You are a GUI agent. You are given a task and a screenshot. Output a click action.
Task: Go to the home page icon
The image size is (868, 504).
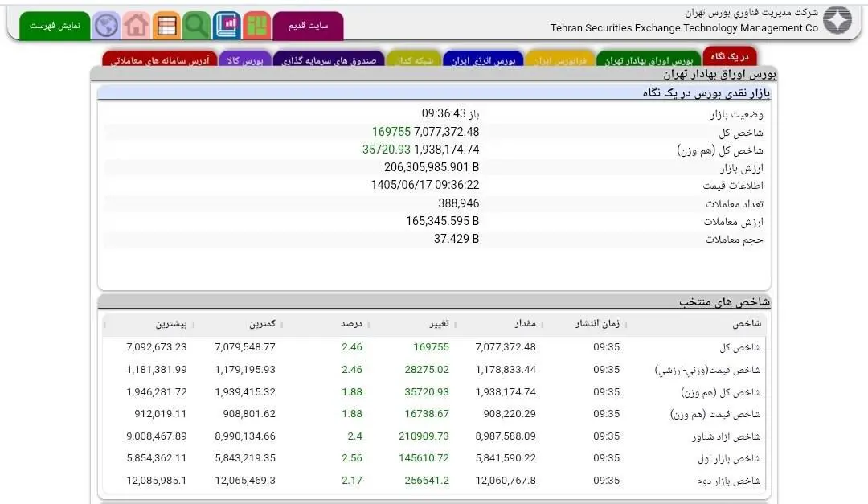coord(136,26)
